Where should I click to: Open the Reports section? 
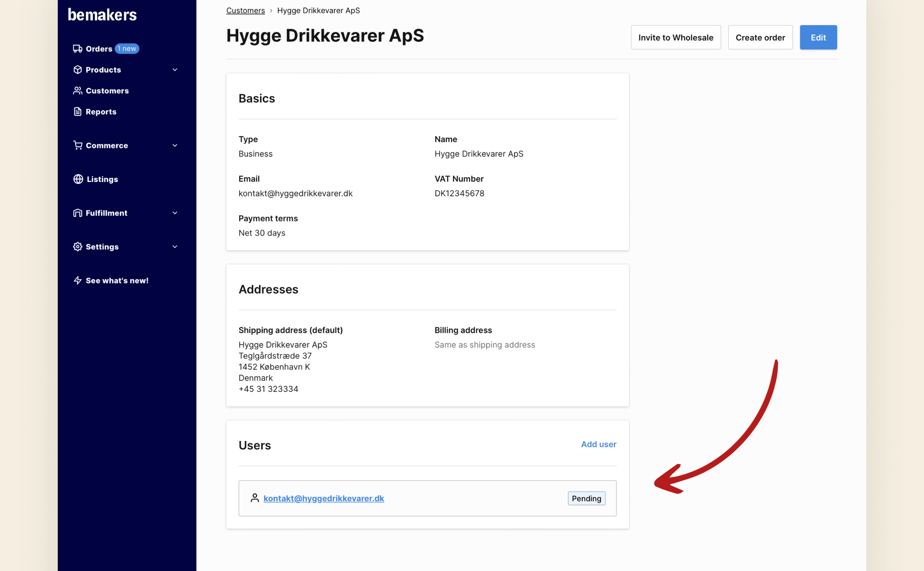tap(101, 112)
